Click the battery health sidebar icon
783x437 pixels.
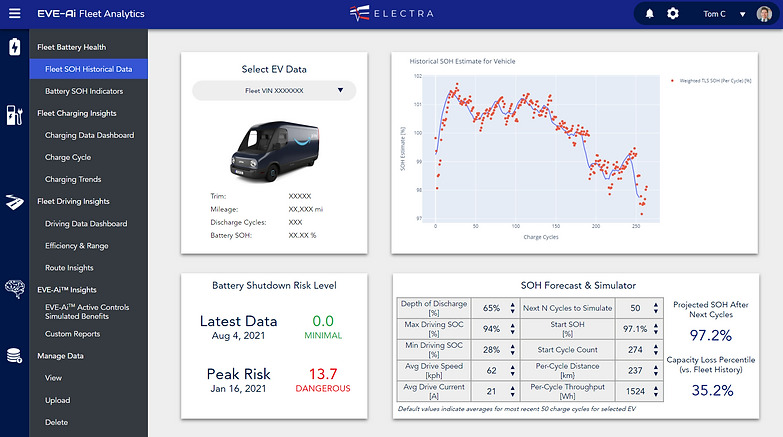(14, 47)
